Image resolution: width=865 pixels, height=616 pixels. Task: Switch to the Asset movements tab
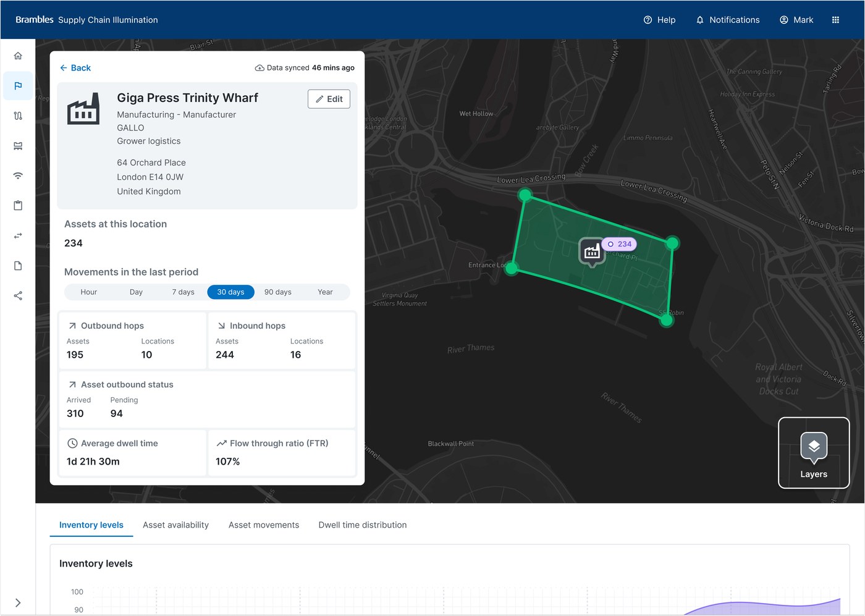point(264,525)
